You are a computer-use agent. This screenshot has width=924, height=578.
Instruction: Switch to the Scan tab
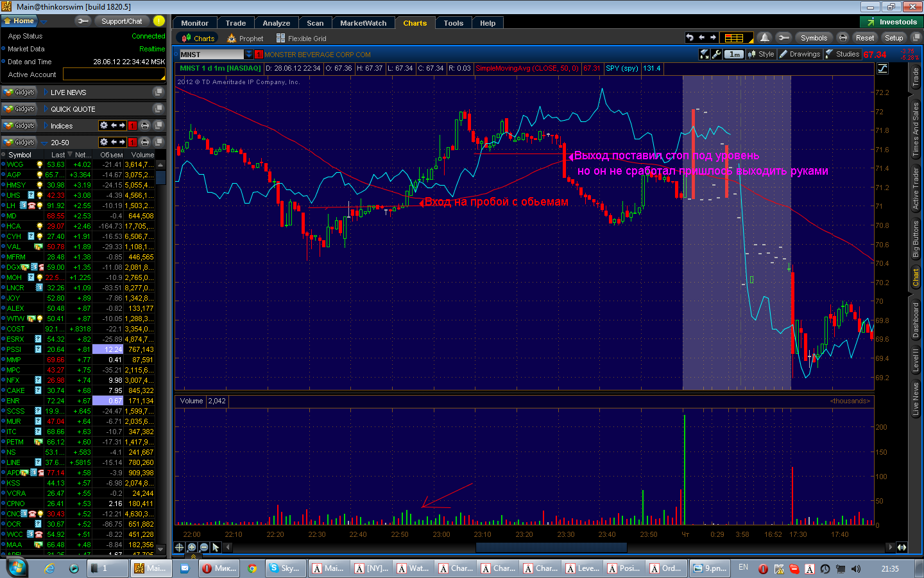point(315,23)
